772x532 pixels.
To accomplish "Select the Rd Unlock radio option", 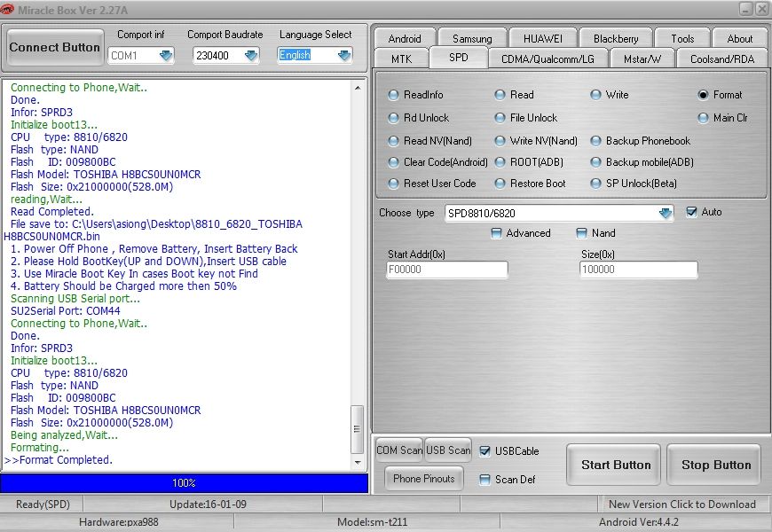I will point(395,118).
